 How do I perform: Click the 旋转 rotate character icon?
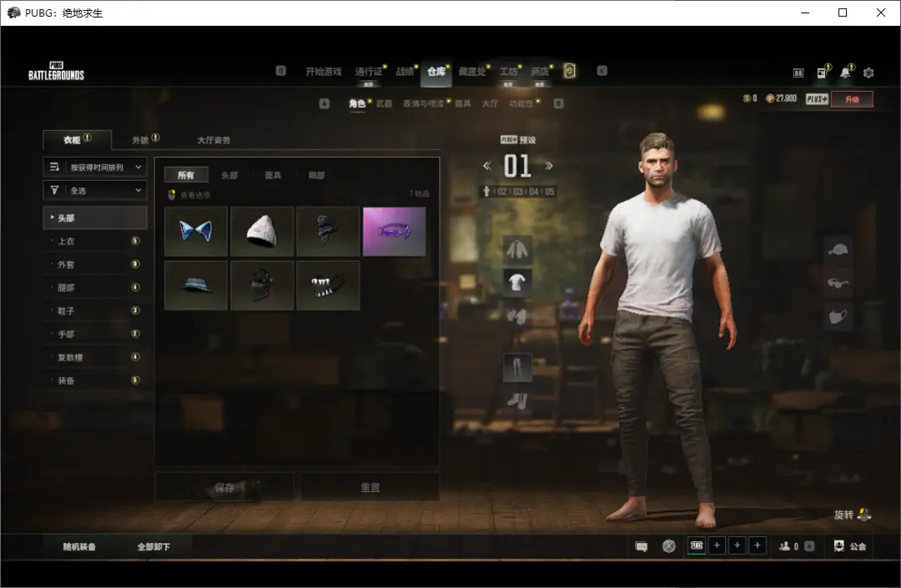click(864, 515)
